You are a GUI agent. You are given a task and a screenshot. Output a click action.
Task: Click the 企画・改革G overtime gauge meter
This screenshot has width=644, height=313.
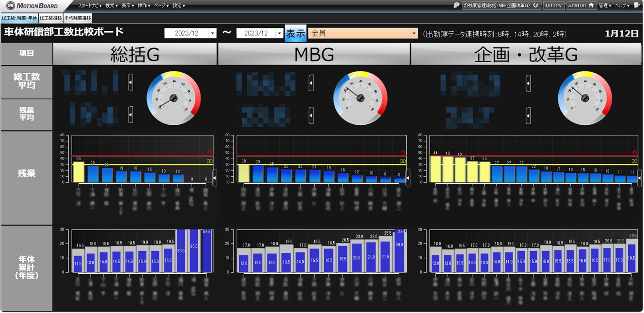coord(584,99)
